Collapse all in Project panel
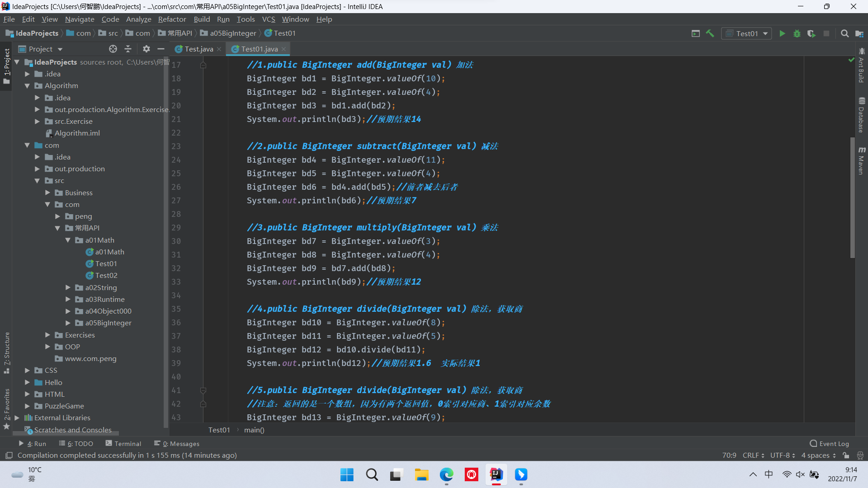 tap(128, 49)
